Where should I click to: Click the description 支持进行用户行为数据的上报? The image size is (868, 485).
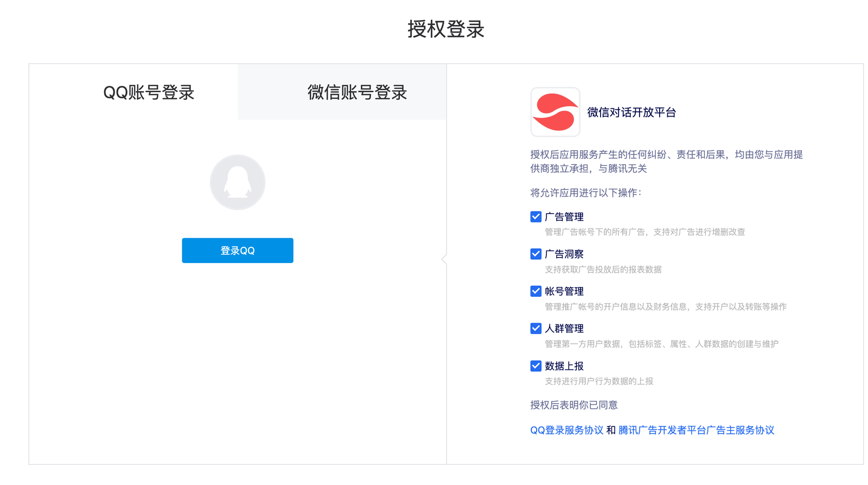coord(598,381)
